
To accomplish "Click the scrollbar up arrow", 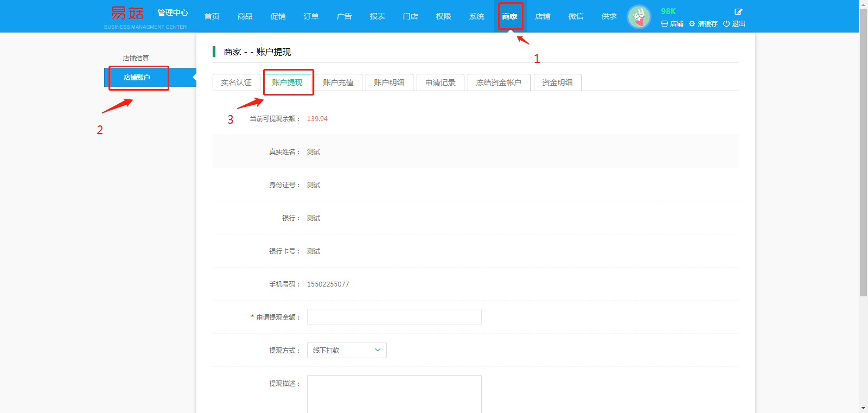I will (x=864, y=4).
